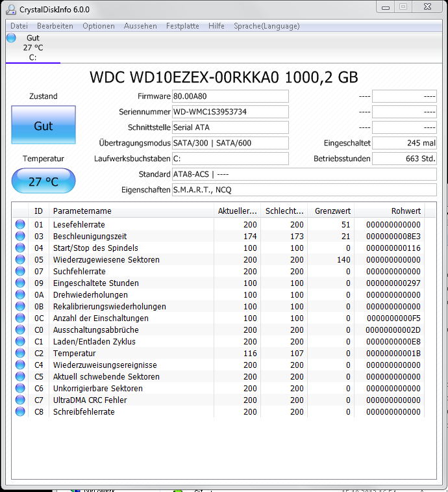Open the Hilfe menu
The height and width of the screenshot is (492, 448).
pos(216,26)
